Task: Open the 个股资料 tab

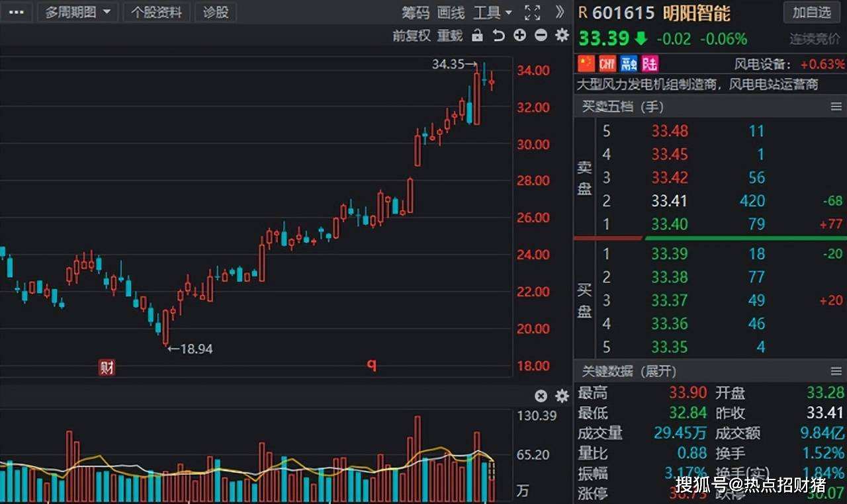Action: coord(157,12)
